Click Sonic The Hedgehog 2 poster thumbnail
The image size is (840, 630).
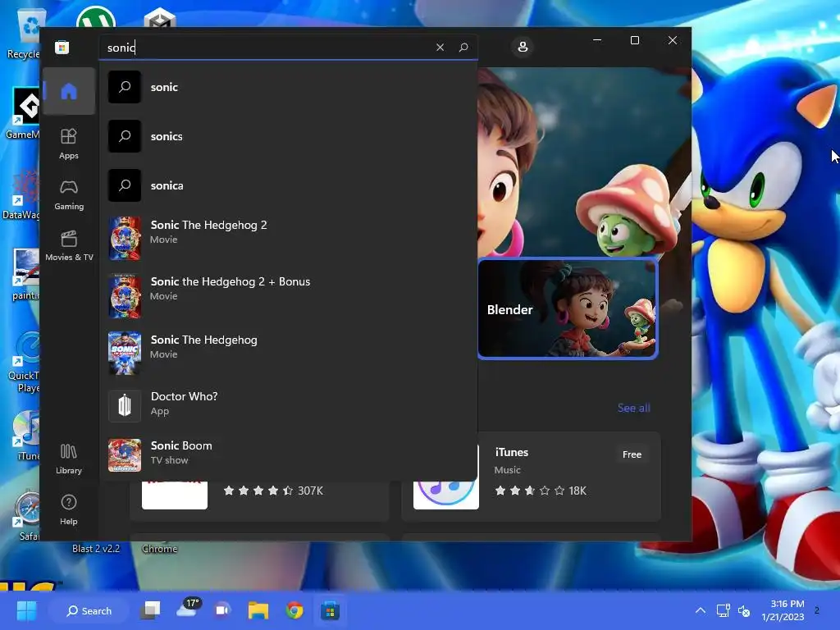point(125,238)
